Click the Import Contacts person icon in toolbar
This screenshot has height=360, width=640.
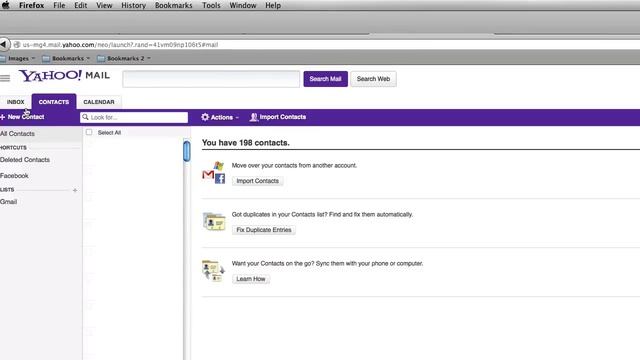click(x=253, y=117)
